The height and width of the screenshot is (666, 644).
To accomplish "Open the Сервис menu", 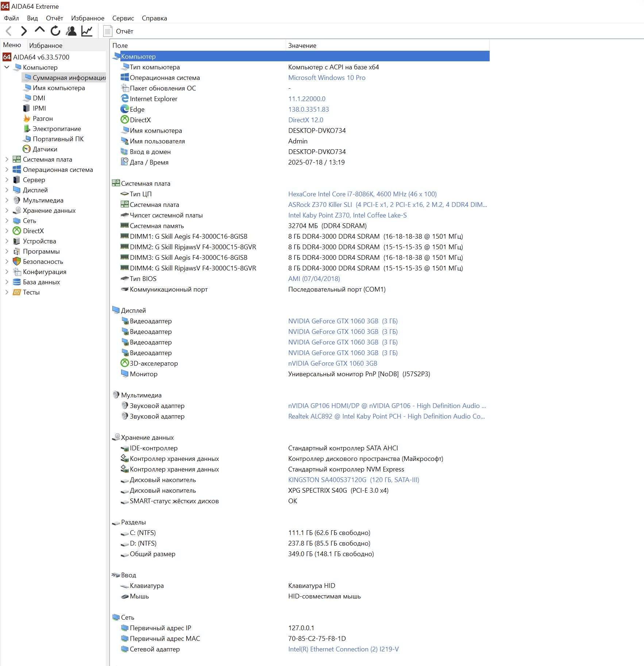I will click(x=123, y=18).
